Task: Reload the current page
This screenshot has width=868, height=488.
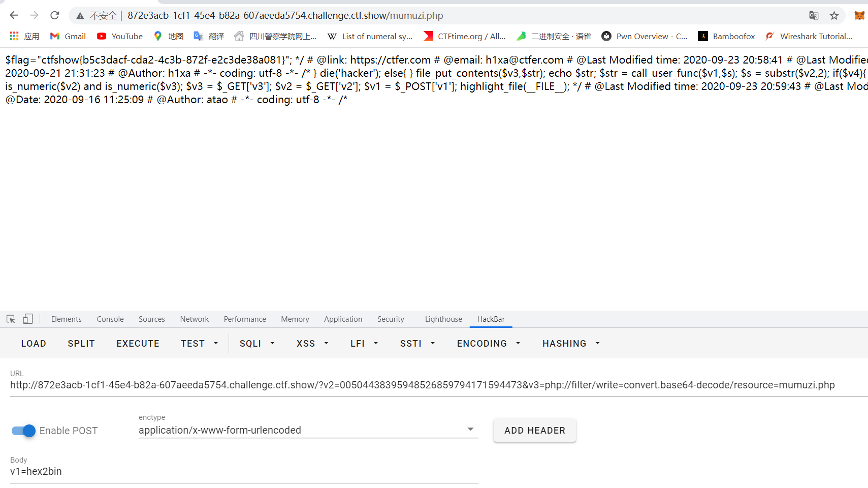Action: tap(54, 15)
